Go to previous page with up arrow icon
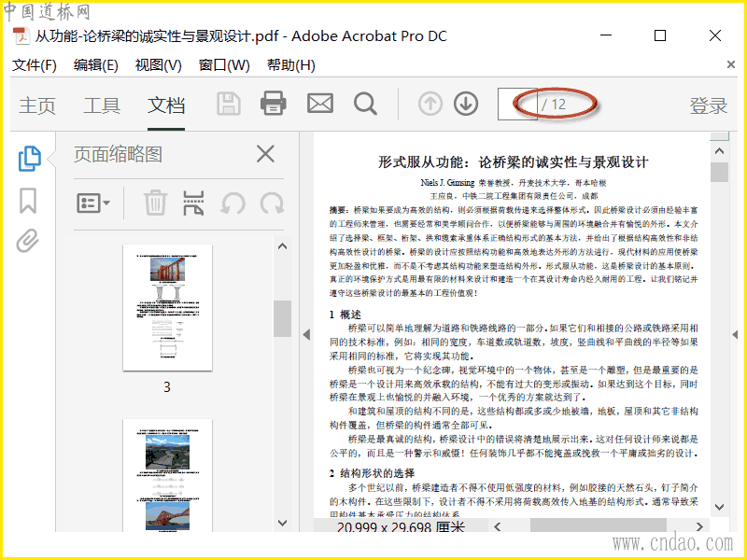The height and width of the screenshot is (560, 747). tap(430, 104)
